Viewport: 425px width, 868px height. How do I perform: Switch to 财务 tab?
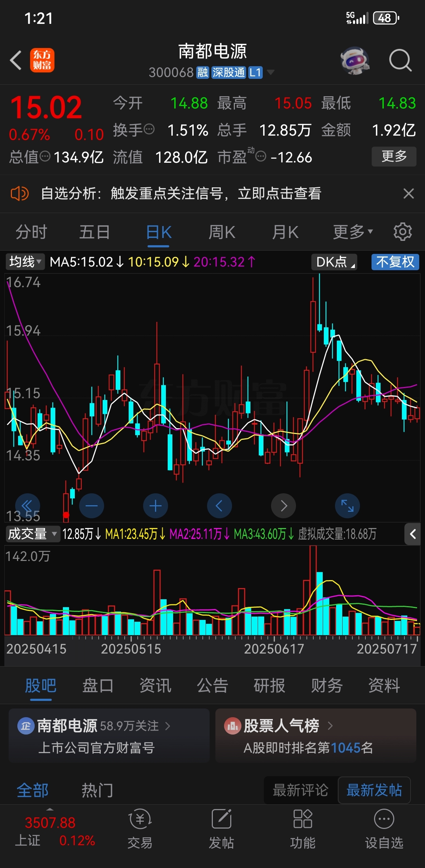point(327,685)
